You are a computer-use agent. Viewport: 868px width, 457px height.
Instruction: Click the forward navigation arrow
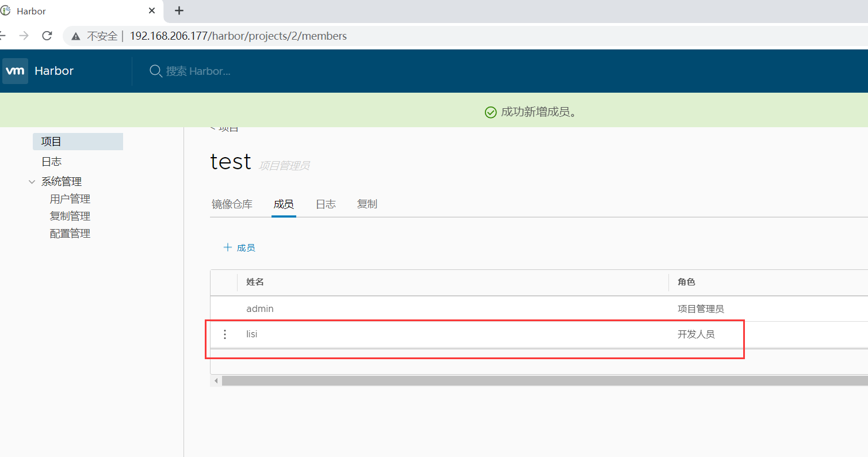coord(24,36)
